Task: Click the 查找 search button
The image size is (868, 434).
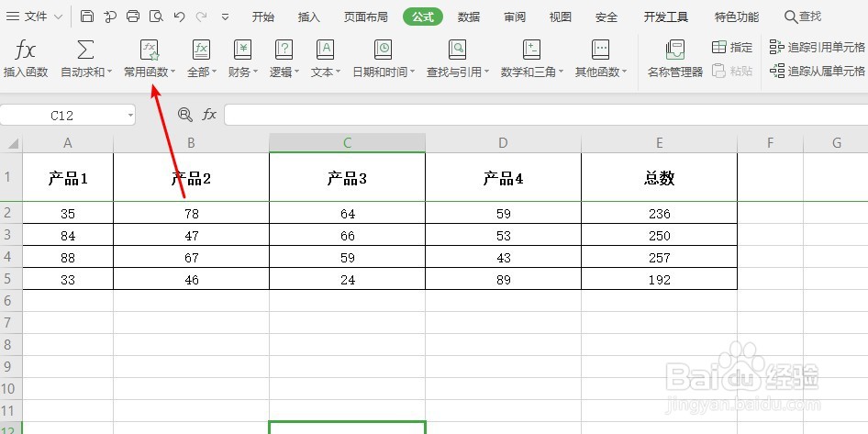Action: pos(803,17)
